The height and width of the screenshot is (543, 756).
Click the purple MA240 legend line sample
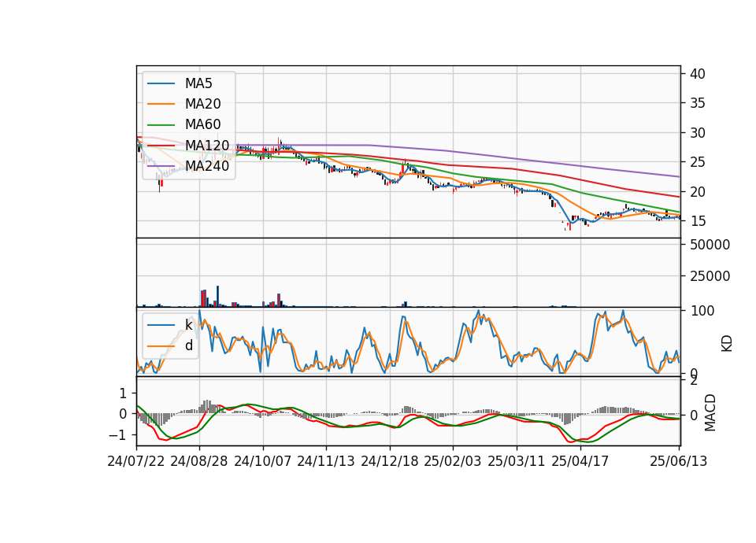pyautogui.click(x=161, y=166)
